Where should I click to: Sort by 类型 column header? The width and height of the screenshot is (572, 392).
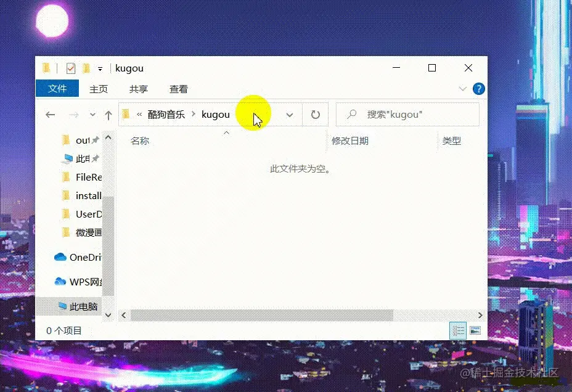point(452,141)
